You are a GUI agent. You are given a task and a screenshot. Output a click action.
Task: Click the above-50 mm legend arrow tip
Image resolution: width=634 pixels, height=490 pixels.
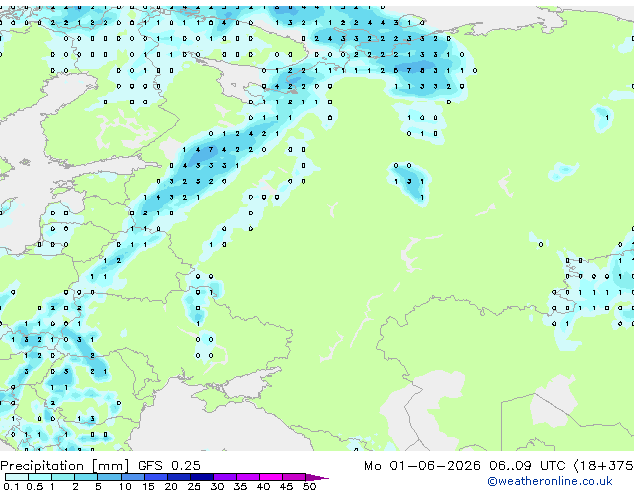click(x=317, y=477)
